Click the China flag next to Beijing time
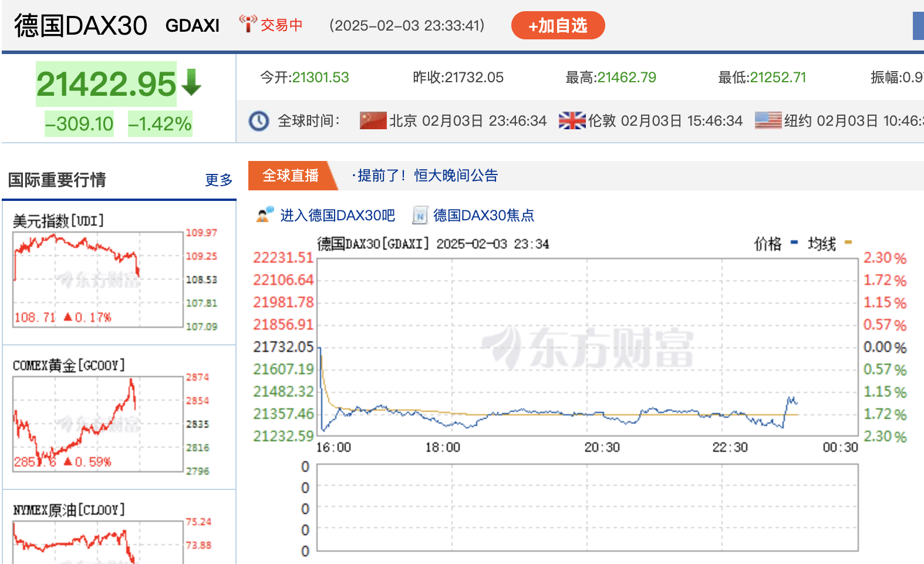This screenshot has width=924, height=564. pos(373,120)
